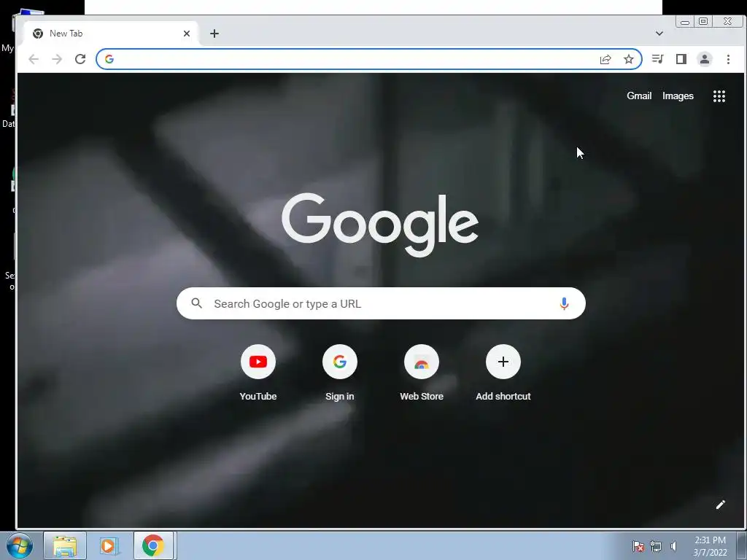Customize this page with pencil icon

coord(720,505)
